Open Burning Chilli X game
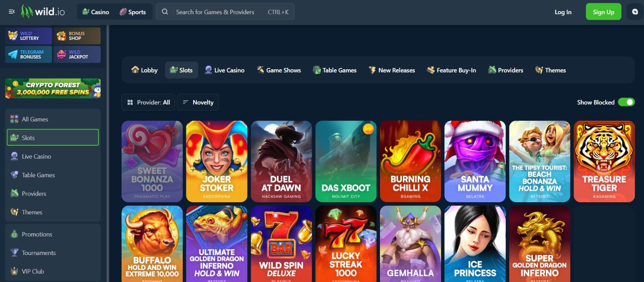The width and height of the screenshot is (644, 282). click(x=411, y=161)
